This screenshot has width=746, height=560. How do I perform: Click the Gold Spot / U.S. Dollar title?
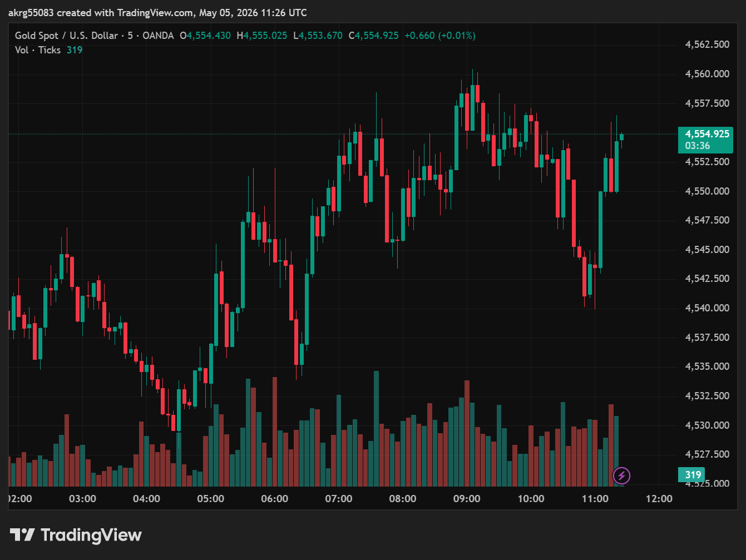(x=66, y=36)
